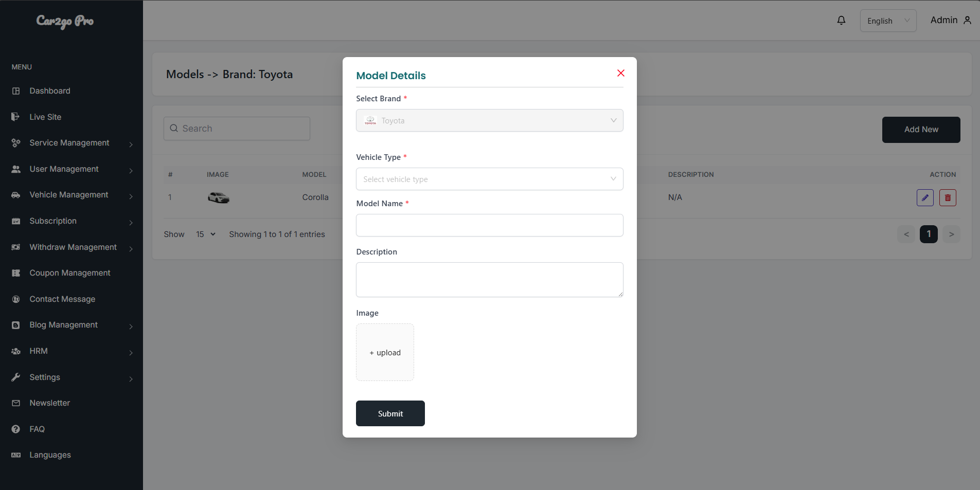Click the Corolla model name cell

(x=315, y=197)
